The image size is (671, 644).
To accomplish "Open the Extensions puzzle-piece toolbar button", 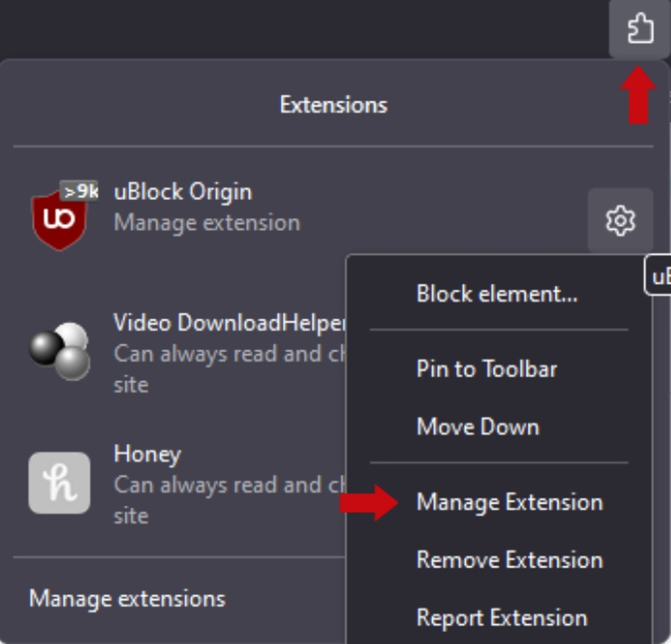I will click(639, 29).
